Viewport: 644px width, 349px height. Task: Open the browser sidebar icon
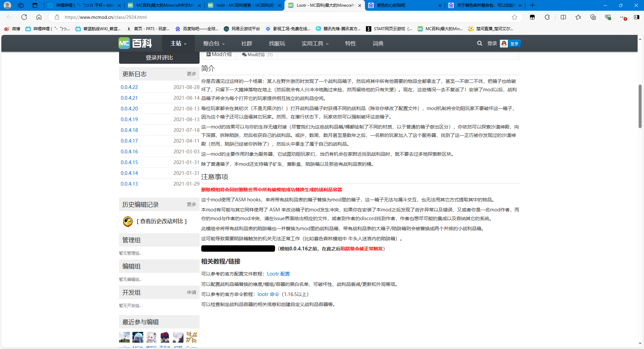(636, 17)
